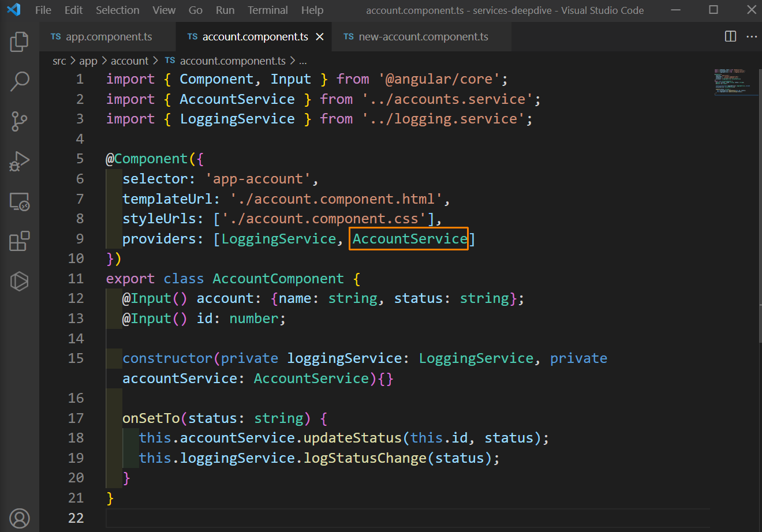Open the Source Control view
Screen dimensions: 762x532
point(19,121)
